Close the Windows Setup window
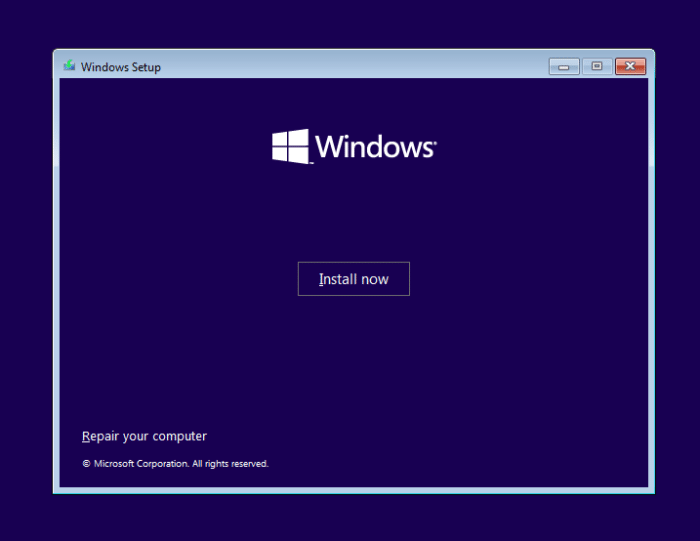700x541 pixels. click(630, 67)
